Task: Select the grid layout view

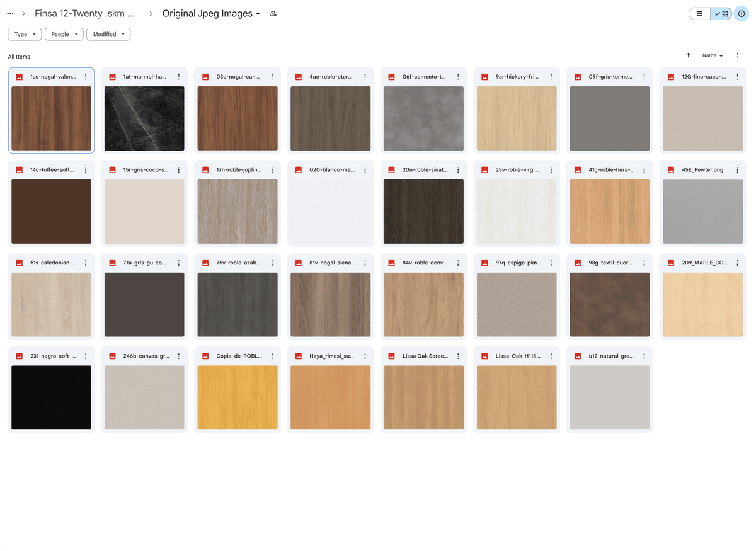Action: click(721, 14)
